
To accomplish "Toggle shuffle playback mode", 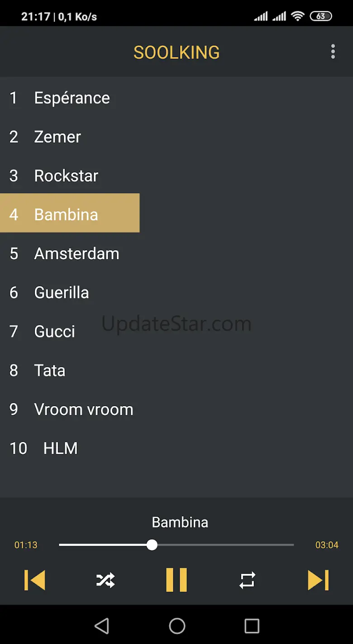I will coord(105,580).
